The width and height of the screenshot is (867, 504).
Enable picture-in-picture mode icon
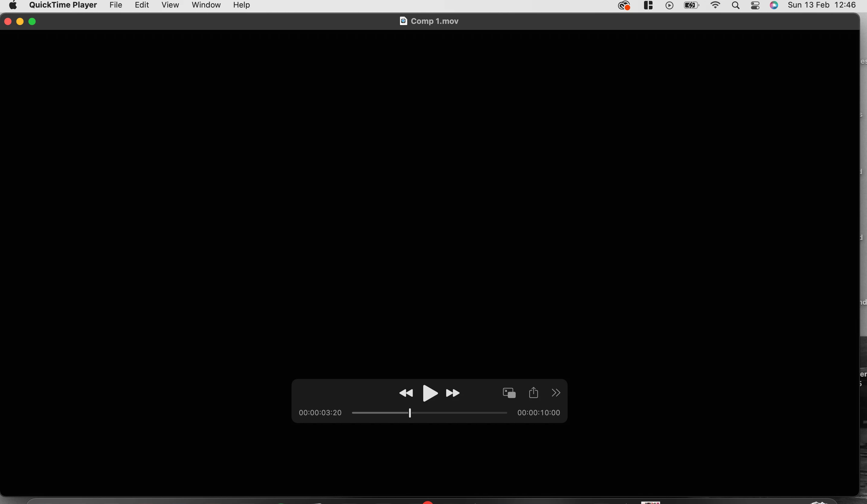point(509,393)
